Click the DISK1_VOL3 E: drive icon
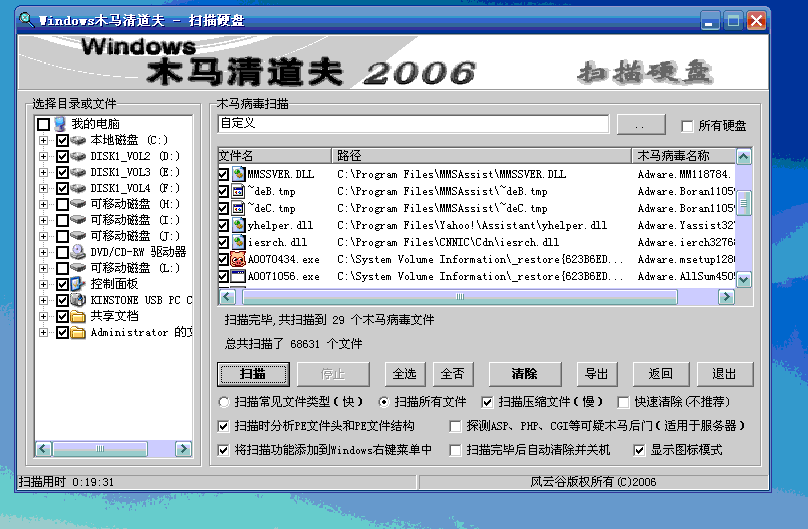The image size is (808, 529). point(78,172)
